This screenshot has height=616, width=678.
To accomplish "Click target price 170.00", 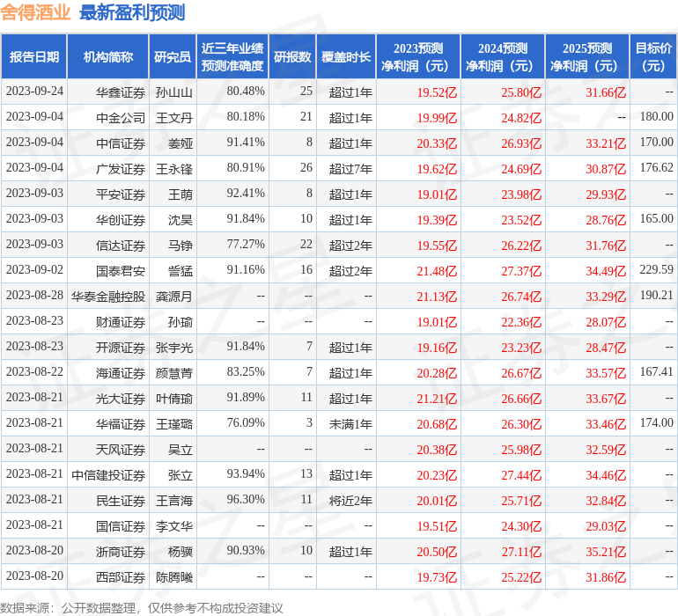I will pos(656,143).
